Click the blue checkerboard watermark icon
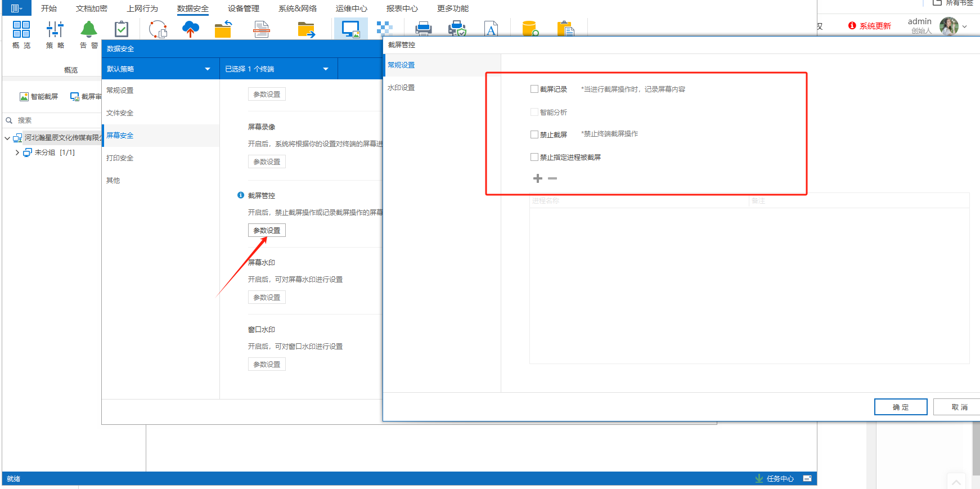This screenshot has height=489, width=980. point(385,28)
